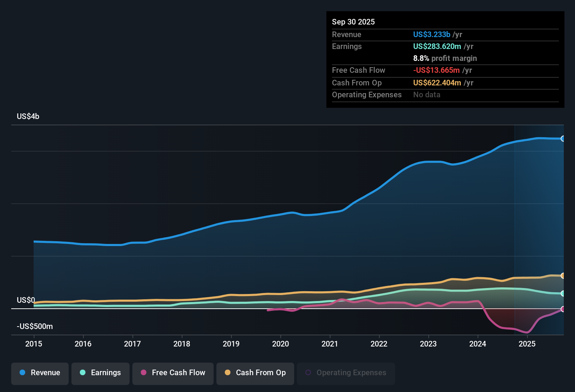575x392 pixels.
Task: Select the Free Cash Flow endpoint marker
Action: pyautogui.click(x=563, y=309)
